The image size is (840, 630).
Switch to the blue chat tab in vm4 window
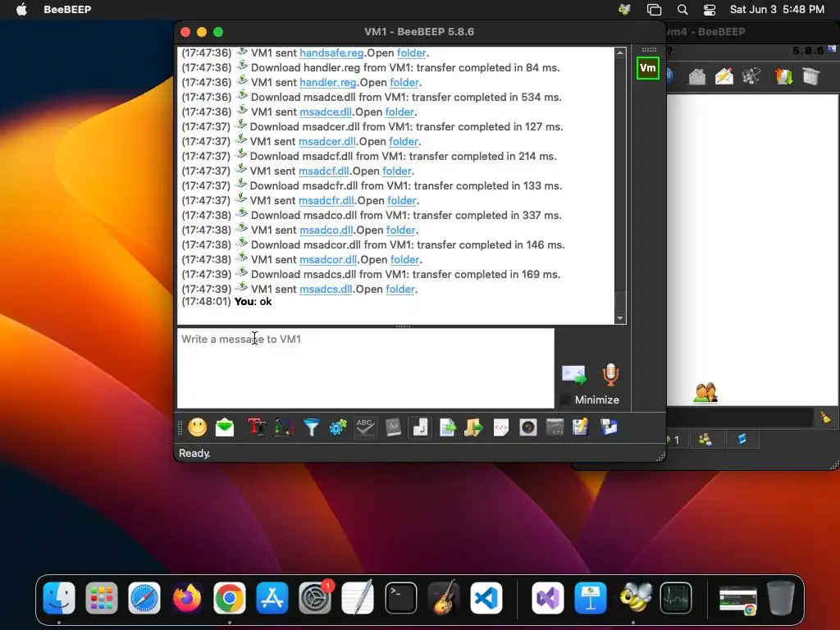[x=742, y=440]
